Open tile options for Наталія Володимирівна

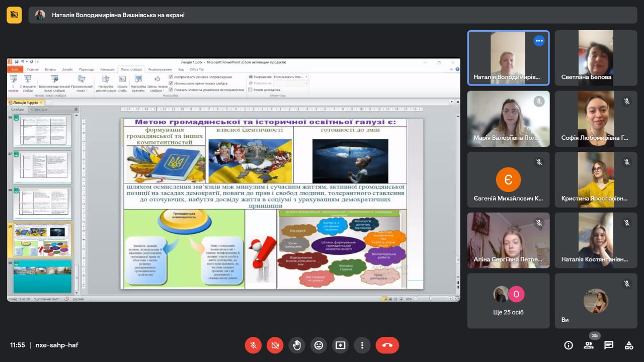(539, 41)
